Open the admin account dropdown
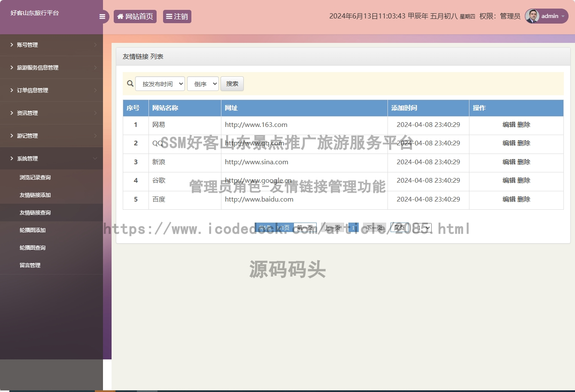 click(547, 16)
